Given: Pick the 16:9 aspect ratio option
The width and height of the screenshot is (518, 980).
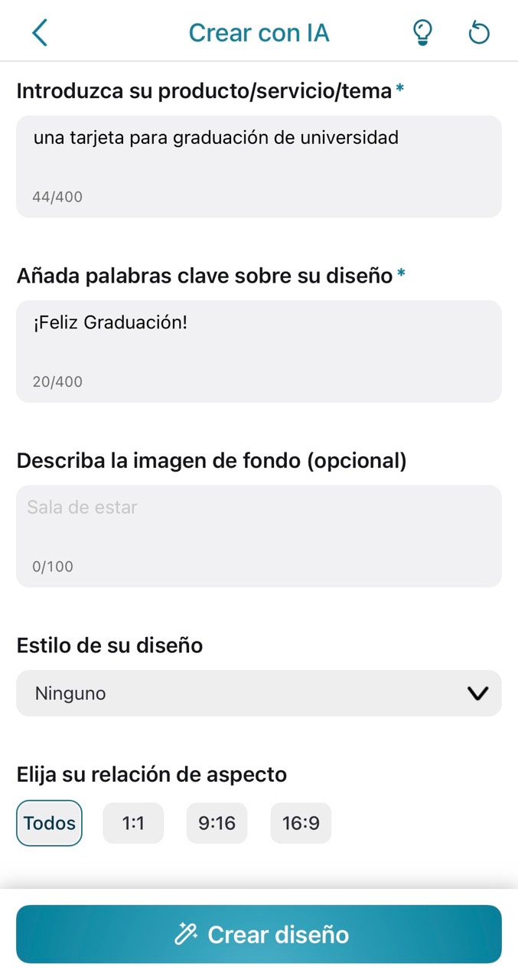Looking at the screenshot, I should click(301, 823).
